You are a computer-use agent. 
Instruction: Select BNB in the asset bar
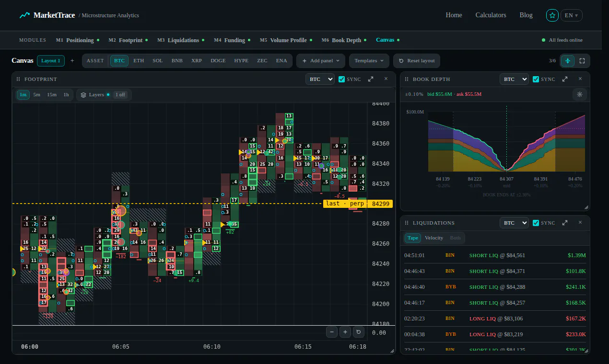(177, 61)
